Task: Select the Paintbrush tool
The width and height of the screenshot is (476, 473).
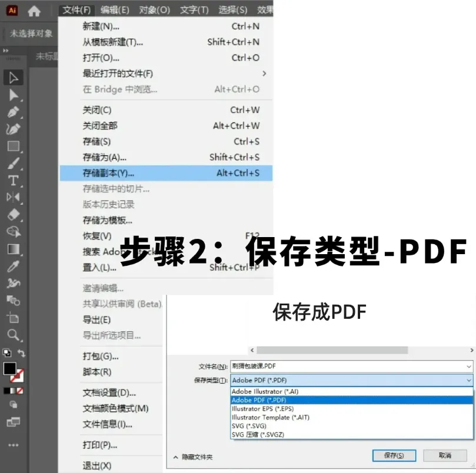Action: (14, 164)
